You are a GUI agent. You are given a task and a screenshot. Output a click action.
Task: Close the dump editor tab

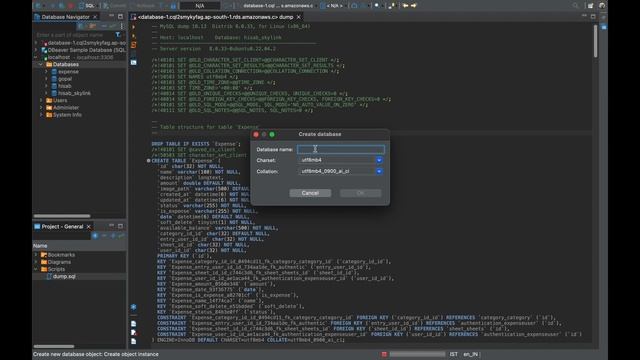pyautogui.click(x=299, y=17)
